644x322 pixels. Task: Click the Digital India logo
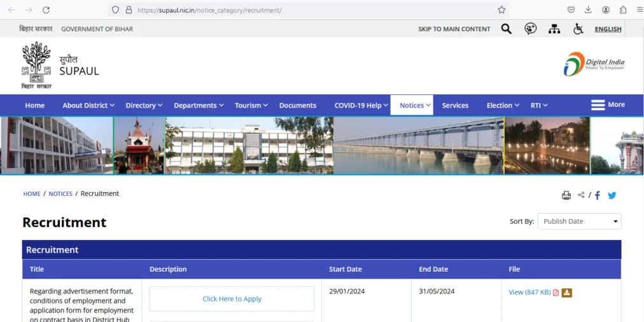594,64
